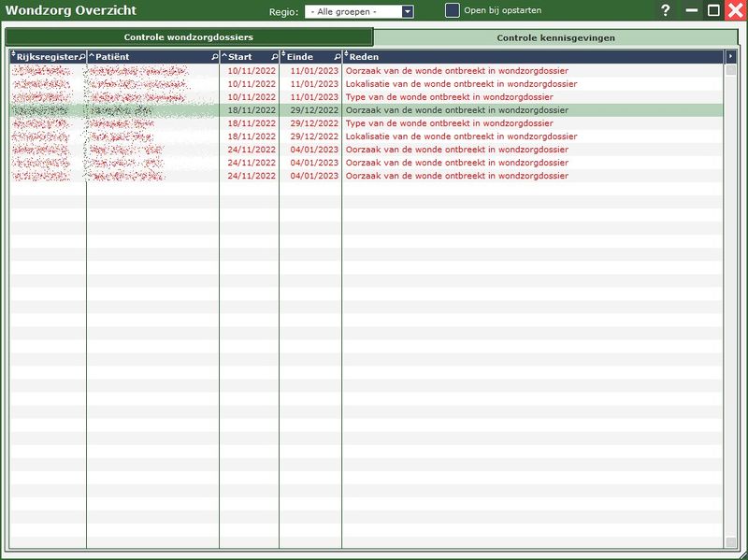Switch to Controle kennisgevingen tab
This screenshot has height=560, width=748.
coord(555,38)
